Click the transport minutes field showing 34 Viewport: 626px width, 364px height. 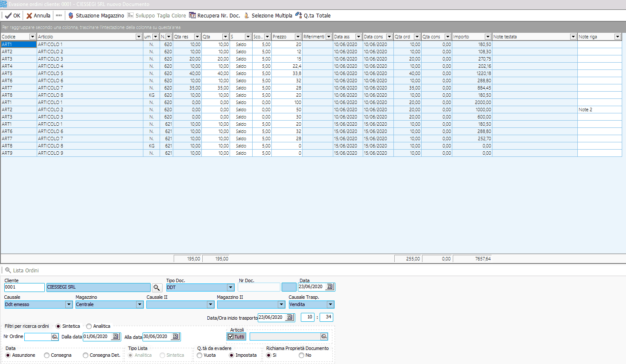coord(326,318)
